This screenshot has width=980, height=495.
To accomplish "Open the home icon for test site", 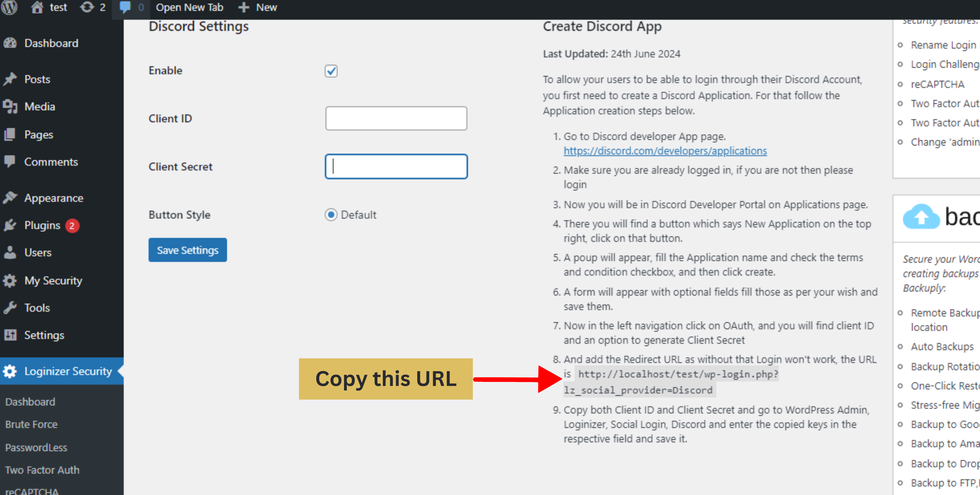I will click(37, 7).
